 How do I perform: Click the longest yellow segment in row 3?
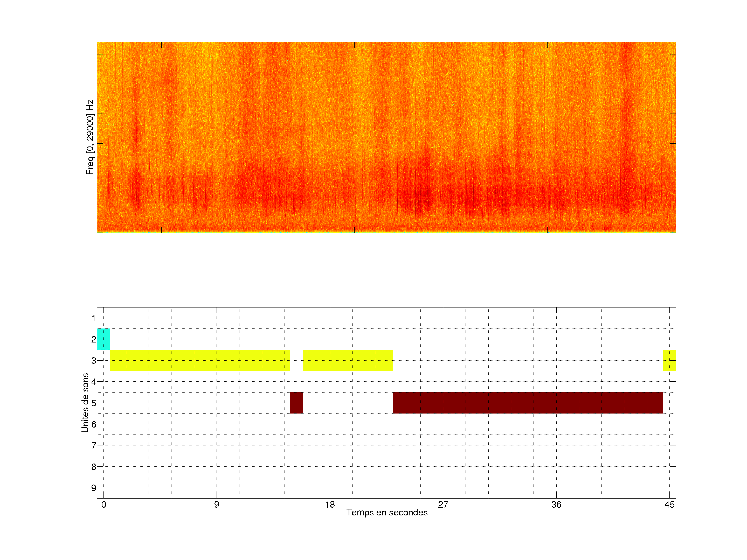click(200, 360)
